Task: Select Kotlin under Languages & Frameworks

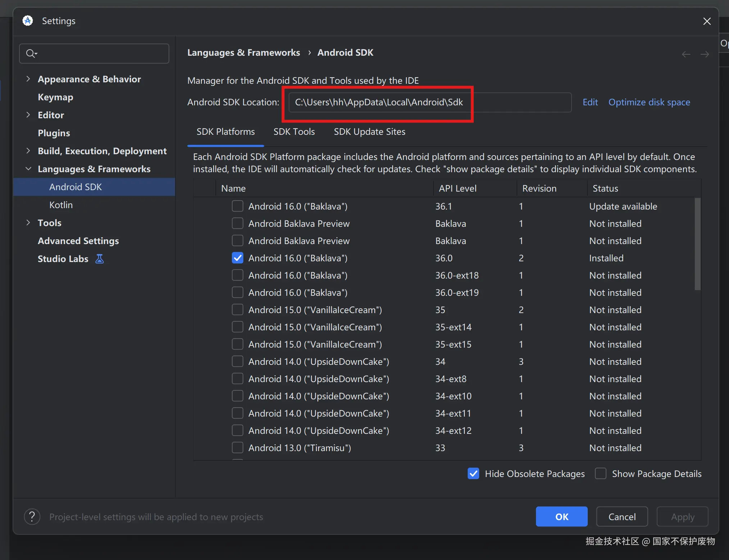Action: point(61,205)
